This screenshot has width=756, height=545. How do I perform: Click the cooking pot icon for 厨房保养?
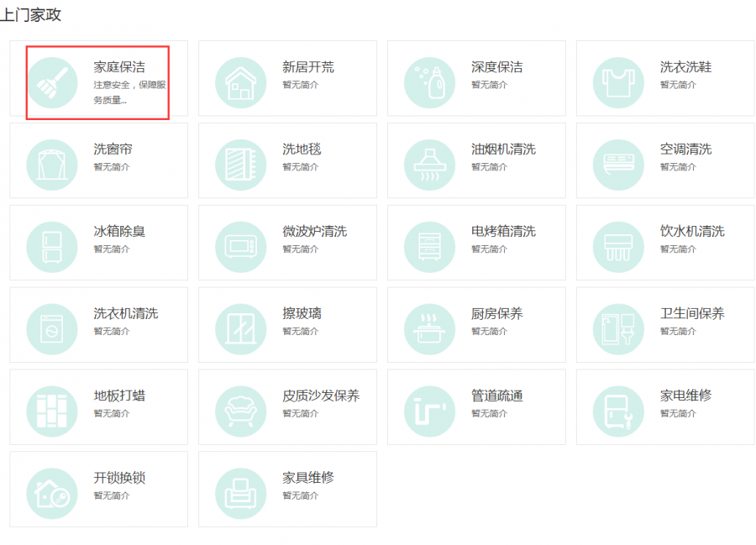point(429,329)
